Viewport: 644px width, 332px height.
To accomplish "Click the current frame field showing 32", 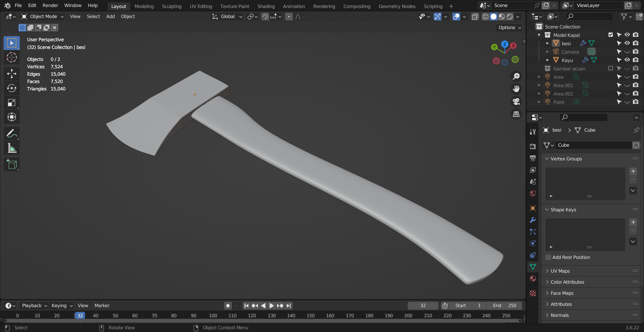I will coord(423,306).
